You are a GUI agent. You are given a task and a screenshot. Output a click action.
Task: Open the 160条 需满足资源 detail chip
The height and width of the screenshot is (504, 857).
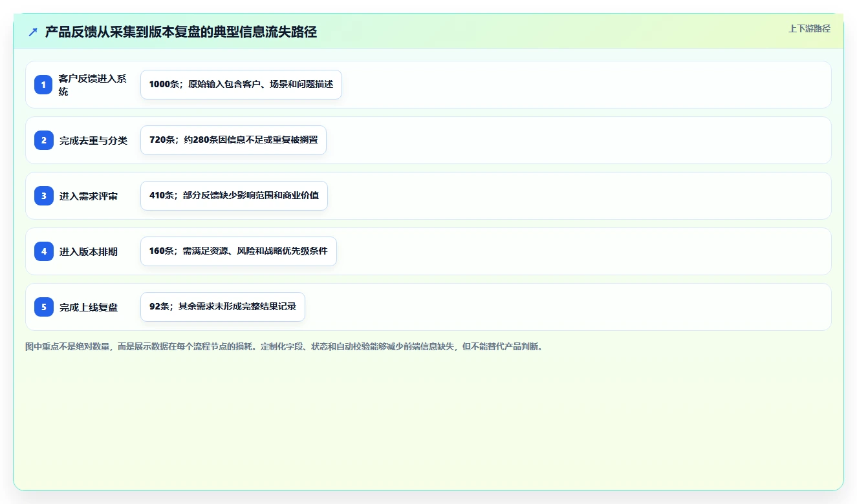point(239,251)
